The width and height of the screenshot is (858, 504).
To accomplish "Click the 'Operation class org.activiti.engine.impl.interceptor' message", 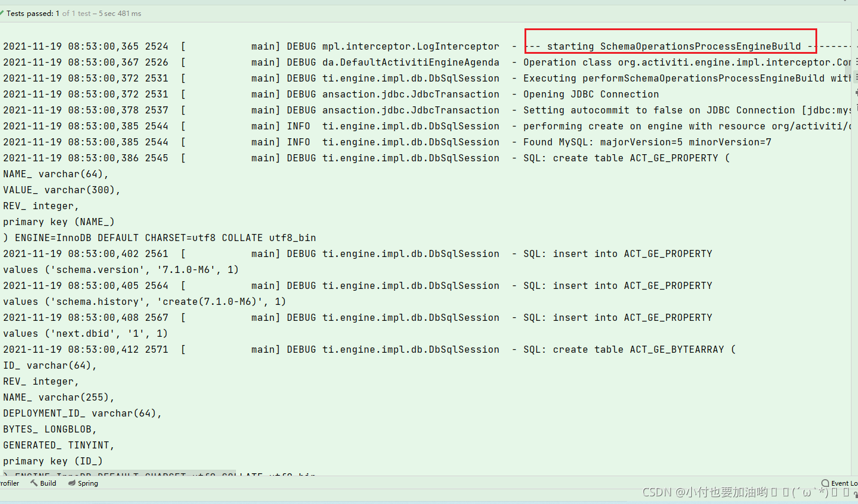I will point(687,62).
